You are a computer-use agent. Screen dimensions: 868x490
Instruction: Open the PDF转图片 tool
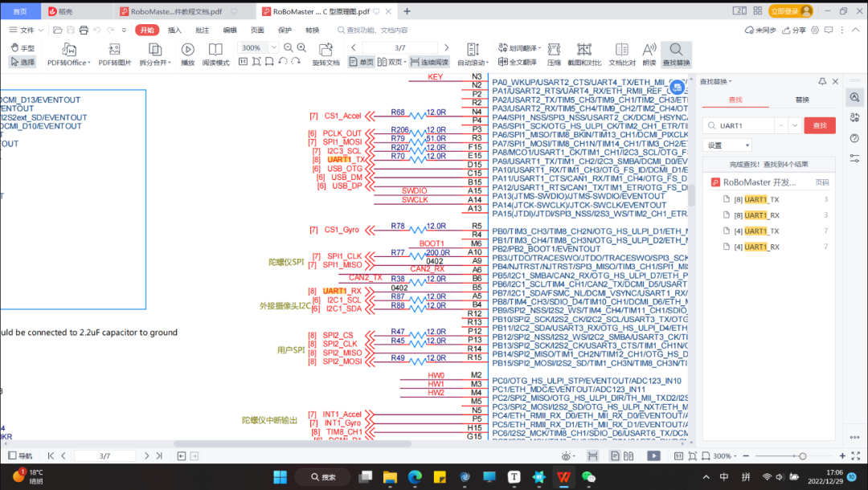pyautogui.click(x=114, y=50)
